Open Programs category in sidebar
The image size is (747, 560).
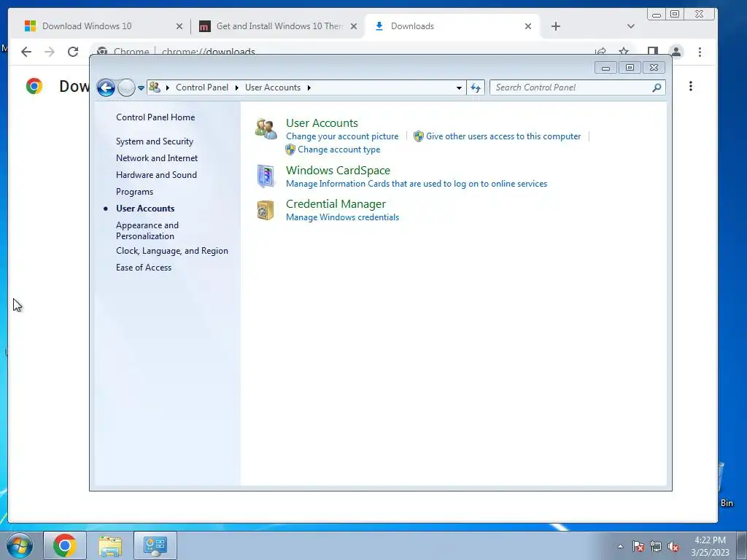[x=134, y=192]
